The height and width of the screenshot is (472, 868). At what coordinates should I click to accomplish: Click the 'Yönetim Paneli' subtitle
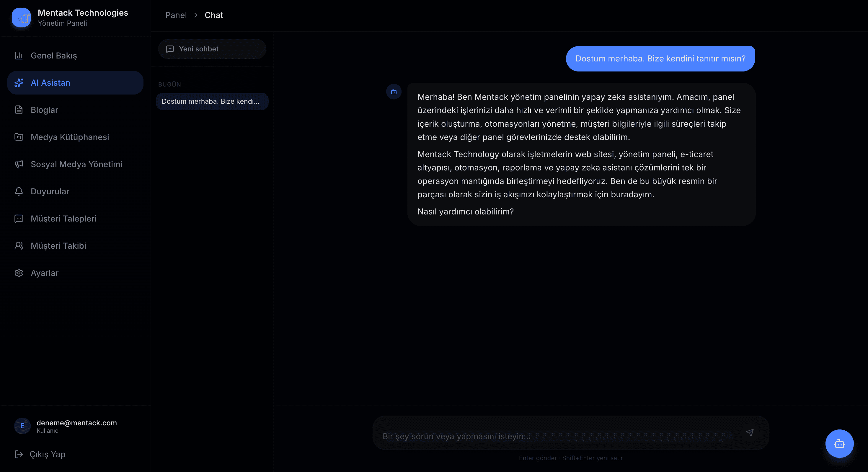(62, 23)
